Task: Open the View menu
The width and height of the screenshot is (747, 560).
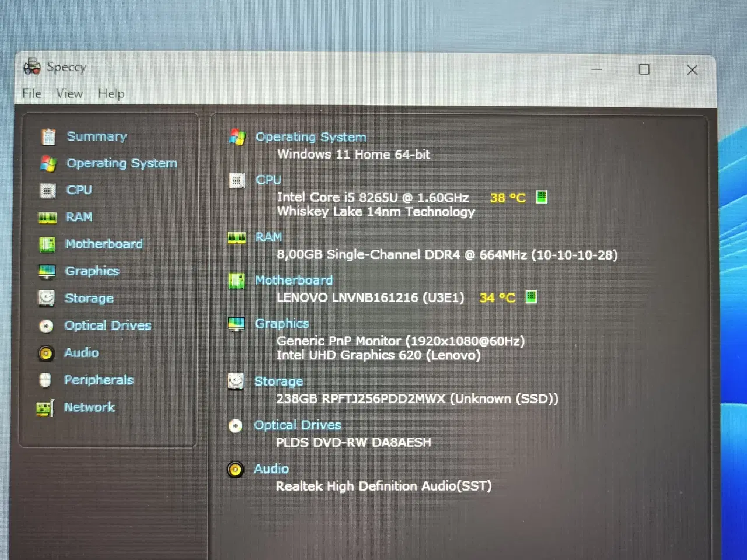Action: [x=69, y=93]
